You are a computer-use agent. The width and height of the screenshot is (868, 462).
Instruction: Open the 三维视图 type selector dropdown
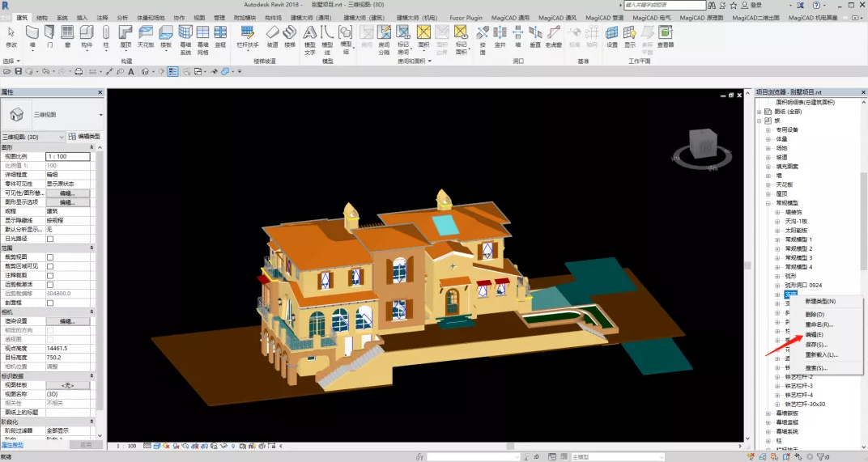tap(100, 115)
